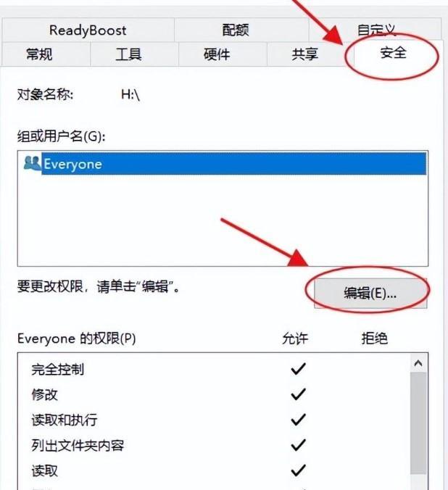Screen dimensions: 448x490
Task: Open the 共享 tab
Action: [x=305, y=54]
